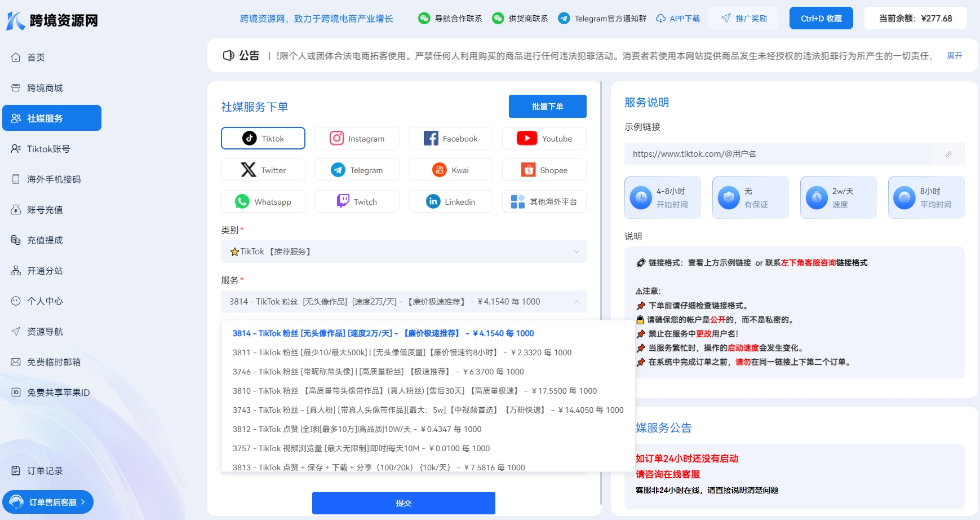The width and height of the screenshot is (980, 520).
Task: Choose service 3757 视频浏览量 option
Action: pos(428,448)
